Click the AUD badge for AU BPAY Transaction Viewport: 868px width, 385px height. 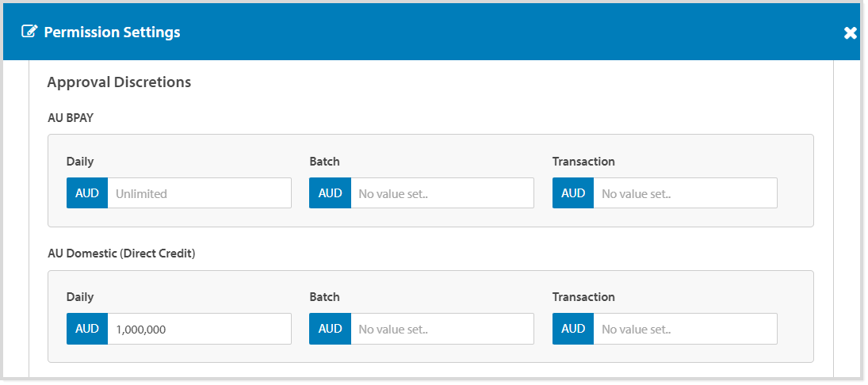pos(573,193)
